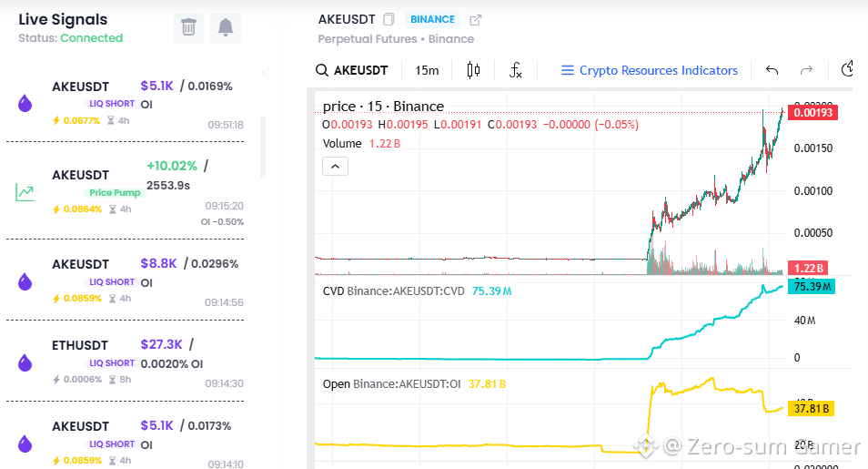Viewport: 868px width, 469px height.
Task: Click the ETHUSDT droplet icon
Action: pos(25,363)
